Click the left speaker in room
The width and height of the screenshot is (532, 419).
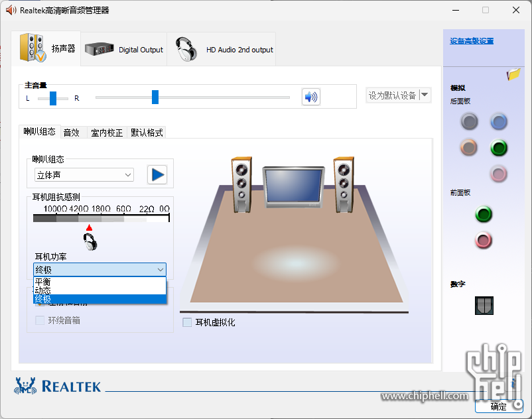pos(241,183)
